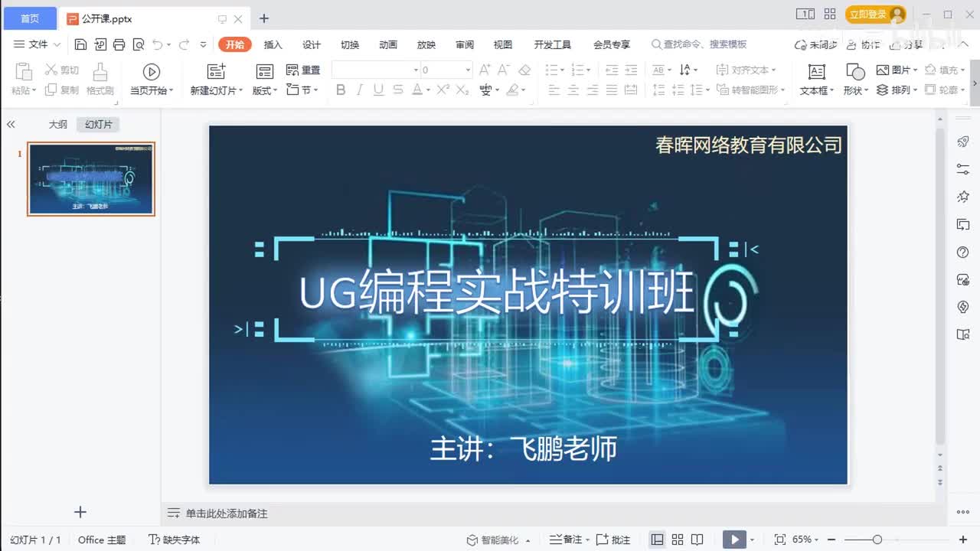This screenshot has height=551, width=980.
Task: Click the Print icon in quick access toolbar
Action: [x=119, y=44]
